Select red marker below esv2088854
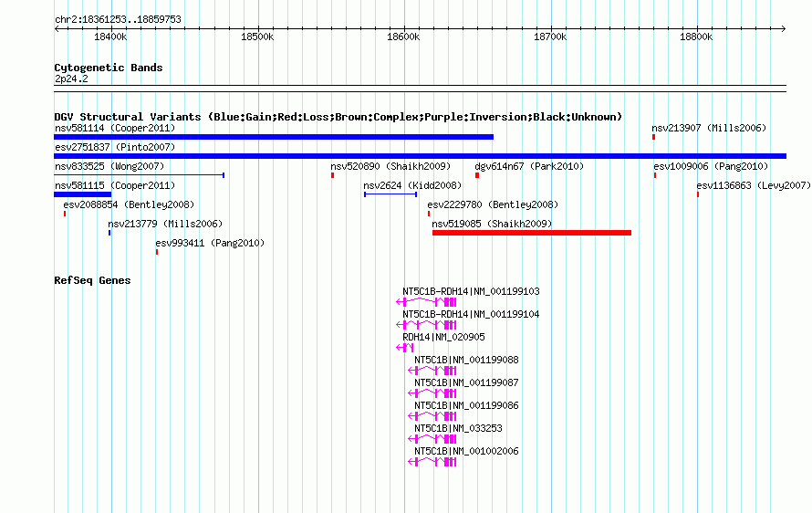This screenshot has height=513, width=812. click(x=65, y=214)
